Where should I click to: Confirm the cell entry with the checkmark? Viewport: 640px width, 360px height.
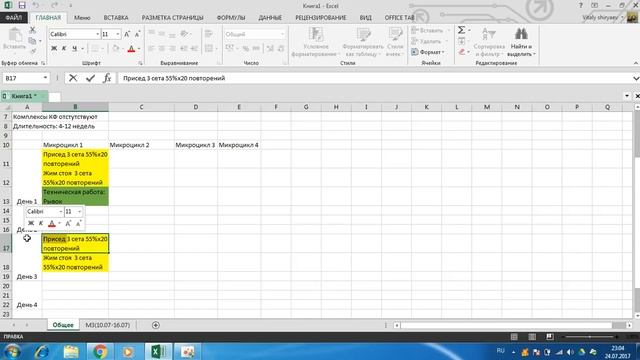90,78
